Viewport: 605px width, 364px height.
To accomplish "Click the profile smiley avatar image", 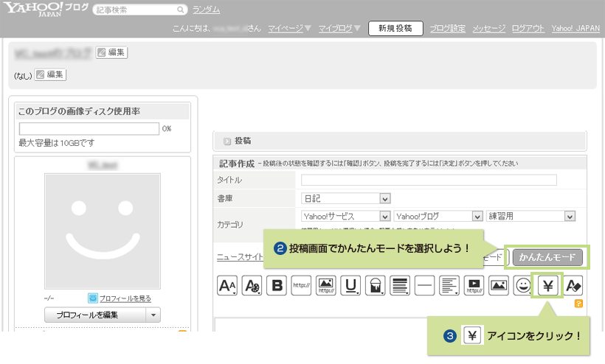I will click(x=103, y=231).
